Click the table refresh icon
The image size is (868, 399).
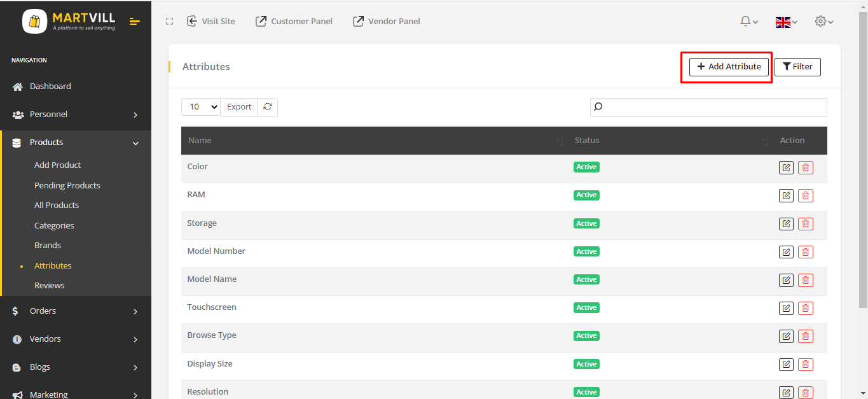point(267,107)
